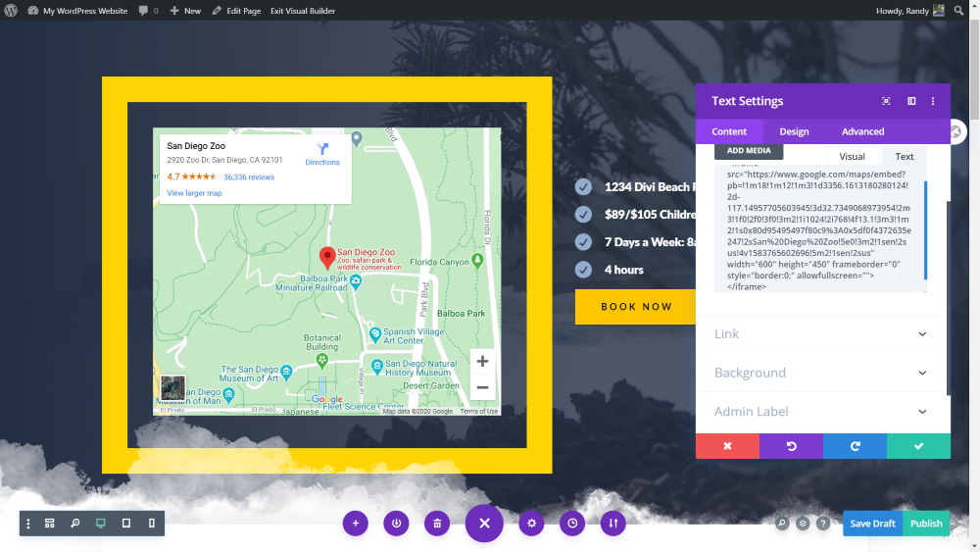Screen dimensions: 980x552
Task: Switch editor to Text mode
Action: pyautogui.click(x=904, y=157)
